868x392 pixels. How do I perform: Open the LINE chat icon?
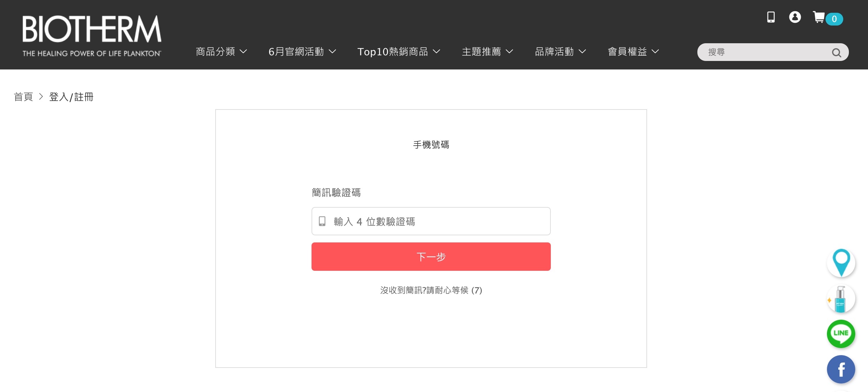pos(841,334)
